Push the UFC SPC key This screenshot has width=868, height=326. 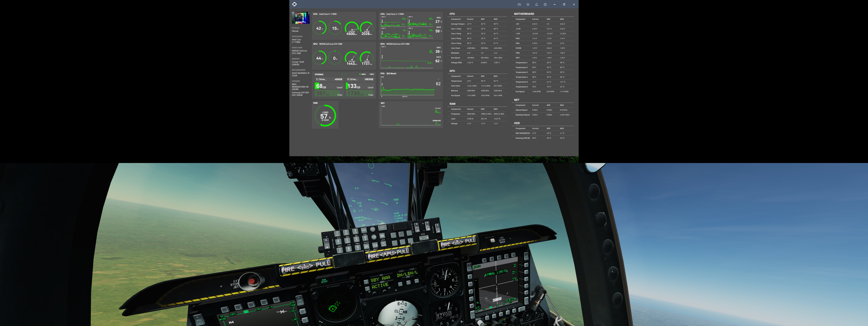(367, 246)
